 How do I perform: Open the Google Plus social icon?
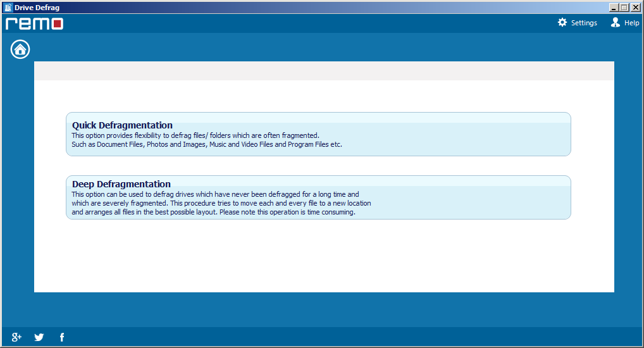[17, 337]
